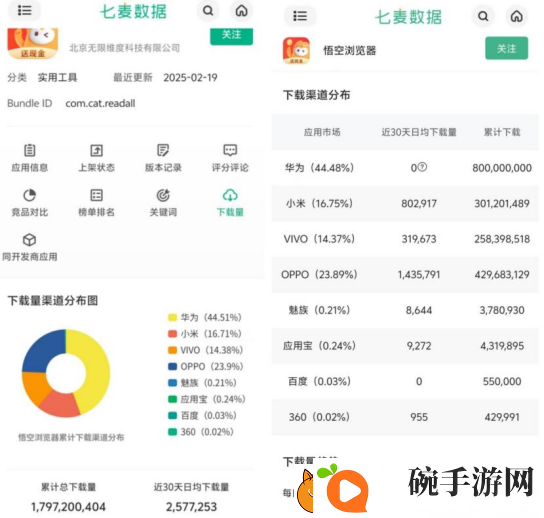The image size is (544, 518).
Task: Click developer name 北京无限维度科技有限公司
Action: pos(125,48)
